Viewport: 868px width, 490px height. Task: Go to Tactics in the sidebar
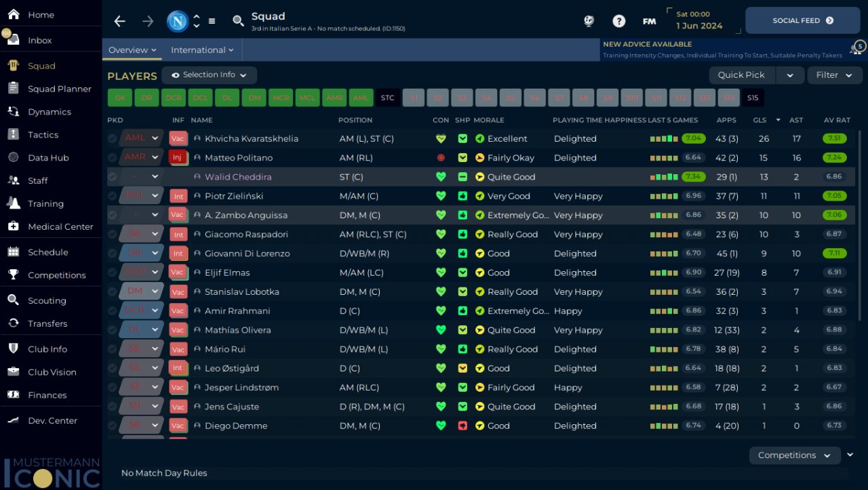[43, 135]
